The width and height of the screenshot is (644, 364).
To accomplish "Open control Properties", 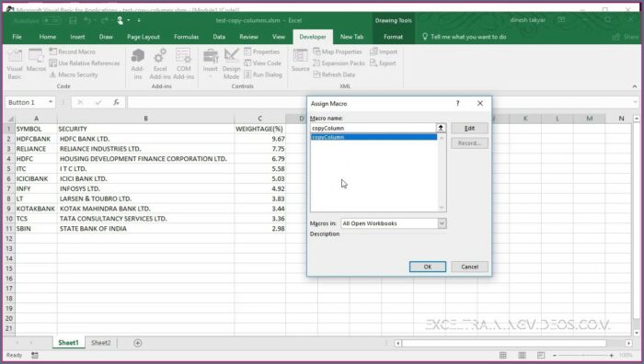I will tap(261, 51).
